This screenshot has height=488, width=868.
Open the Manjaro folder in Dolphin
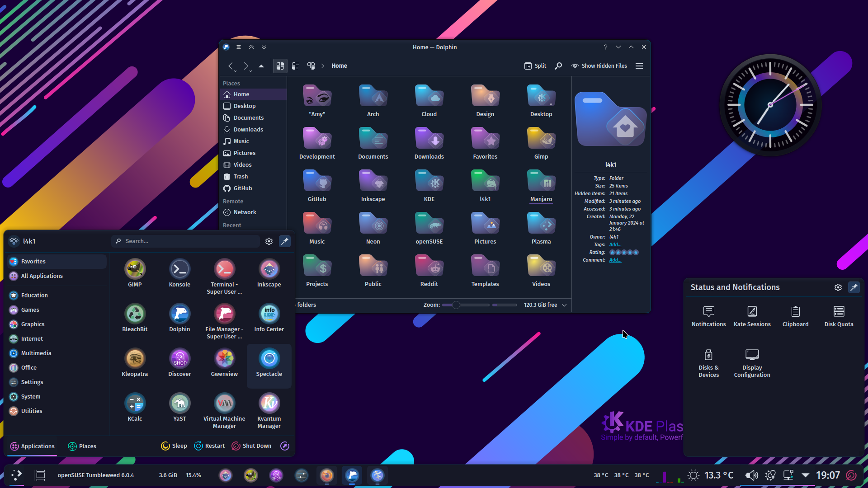pos(541,186)
